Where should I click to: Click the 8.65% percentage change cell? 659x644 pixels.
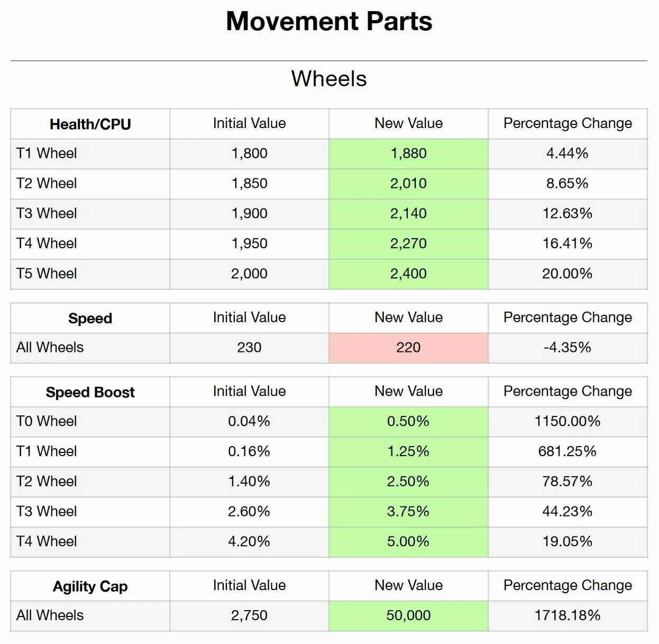pyautogui.click(x=568, y=184)
